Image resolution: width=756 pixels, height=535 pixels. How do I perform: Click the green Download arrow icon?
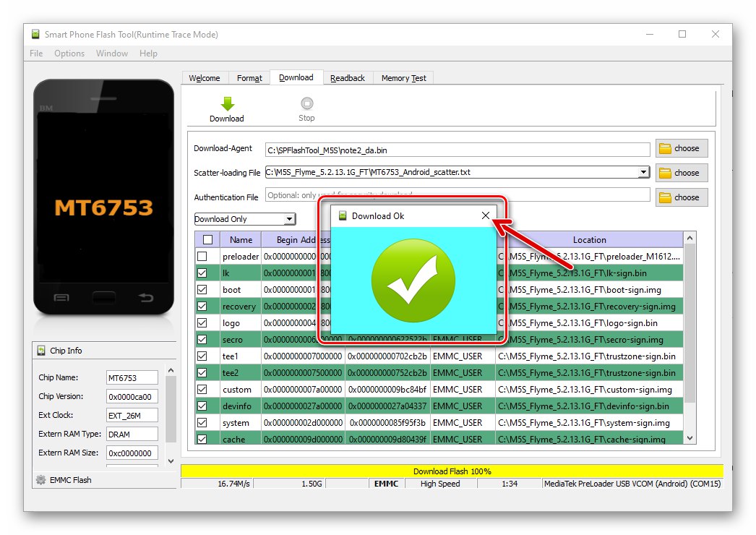(x=226, y=102)
